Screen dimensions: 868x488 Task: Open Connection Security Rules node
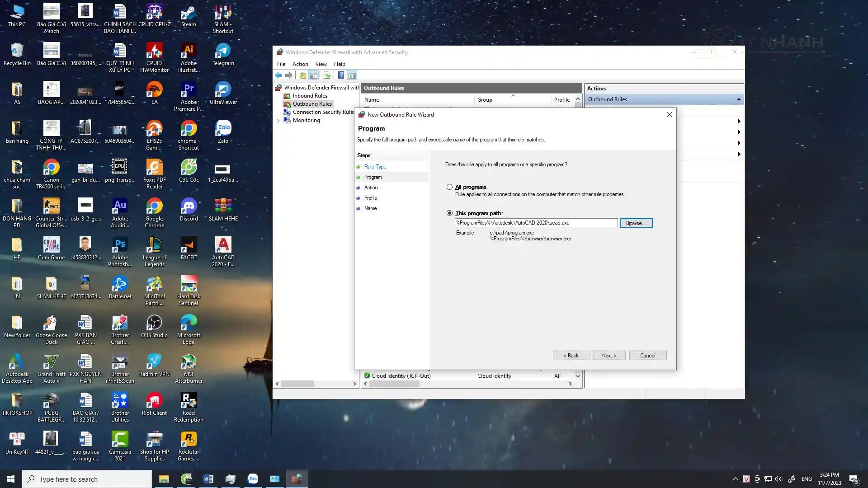click(x=323, y=112)
